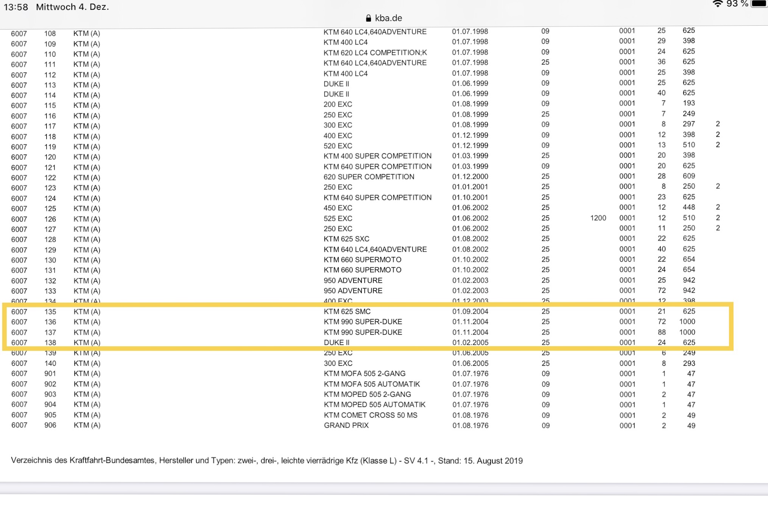
Task: Tap KTM MOFA 505 AUTOMATIK entry
Action: point(372,384)
